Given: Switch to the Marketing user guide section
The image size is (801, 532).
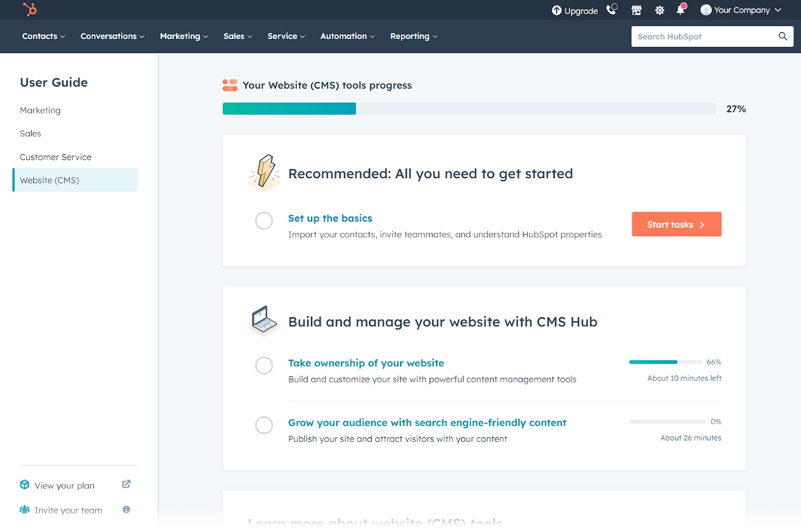Looking at the screenshot, I should tap(40, 110).
